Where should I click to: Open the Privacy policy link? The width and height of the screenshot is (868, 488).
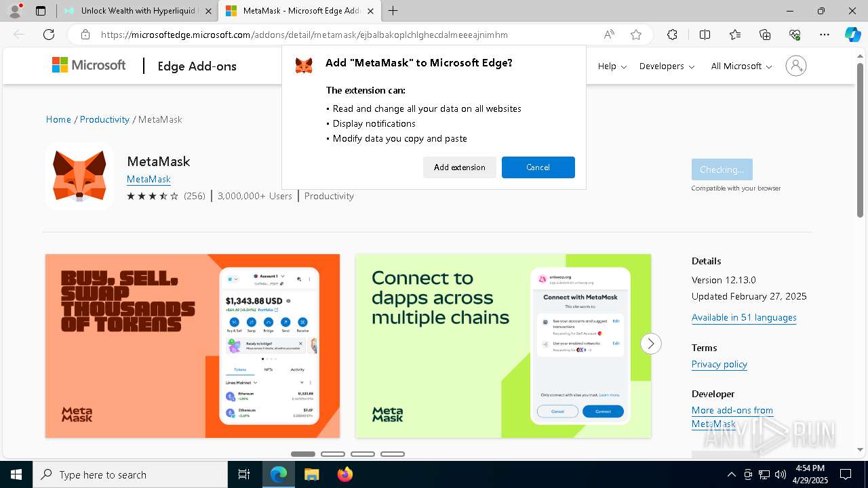(x=719, y=364)
